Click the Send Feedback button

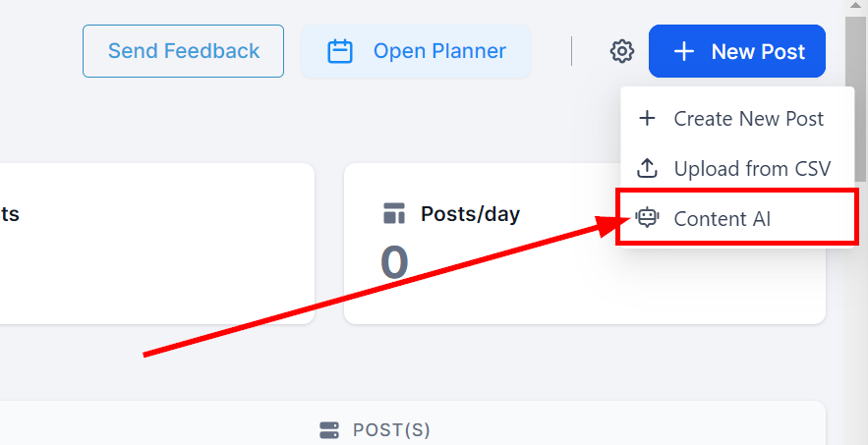pyautogui.click(x=183, y=51)
